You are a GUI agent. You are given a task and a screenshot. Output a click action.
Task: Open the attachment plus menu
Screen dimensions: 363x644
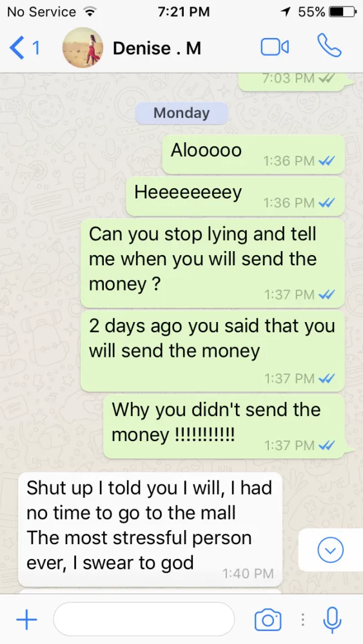pos(26,620)
